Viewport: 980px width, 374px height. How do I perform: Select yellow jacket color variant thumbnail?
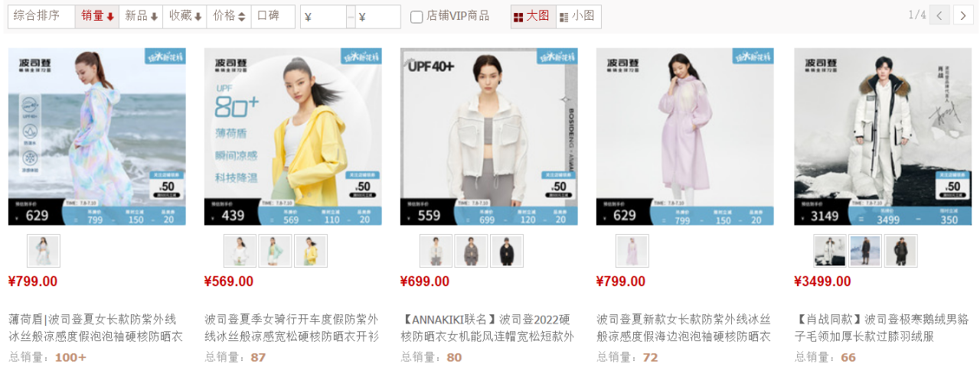tap(311, 251)
